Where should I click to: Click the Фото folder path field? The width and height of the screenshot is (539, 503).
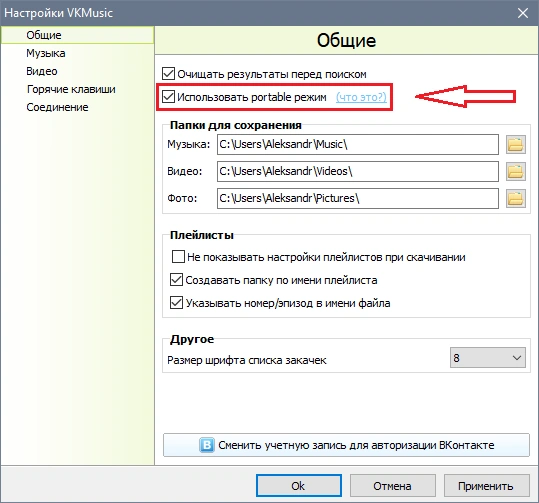(358, 198)
